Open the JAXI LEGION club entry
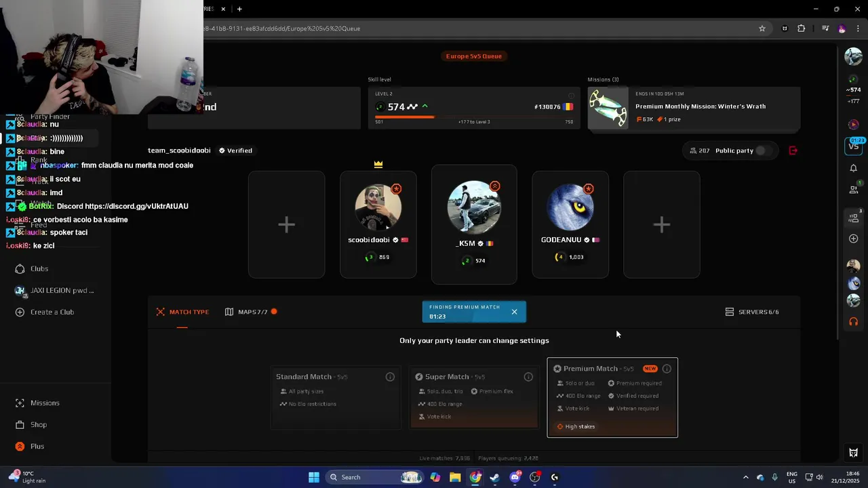 click(54, 290)
